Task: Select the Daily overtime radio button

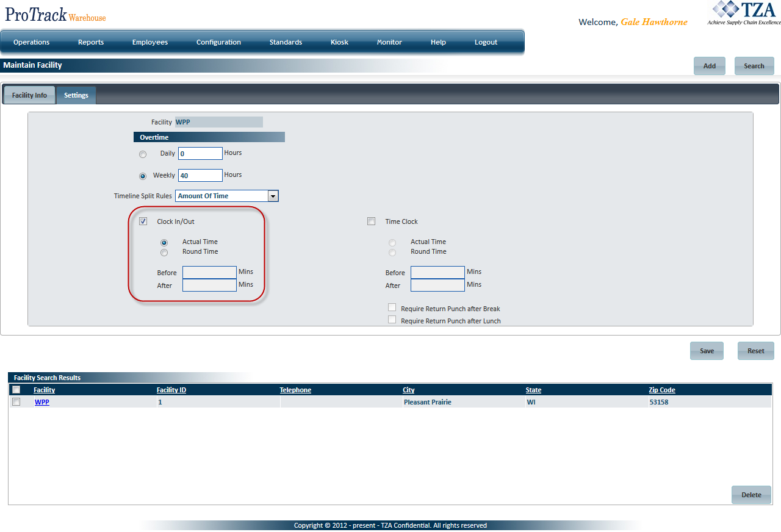Action: [x=143, y=154]
